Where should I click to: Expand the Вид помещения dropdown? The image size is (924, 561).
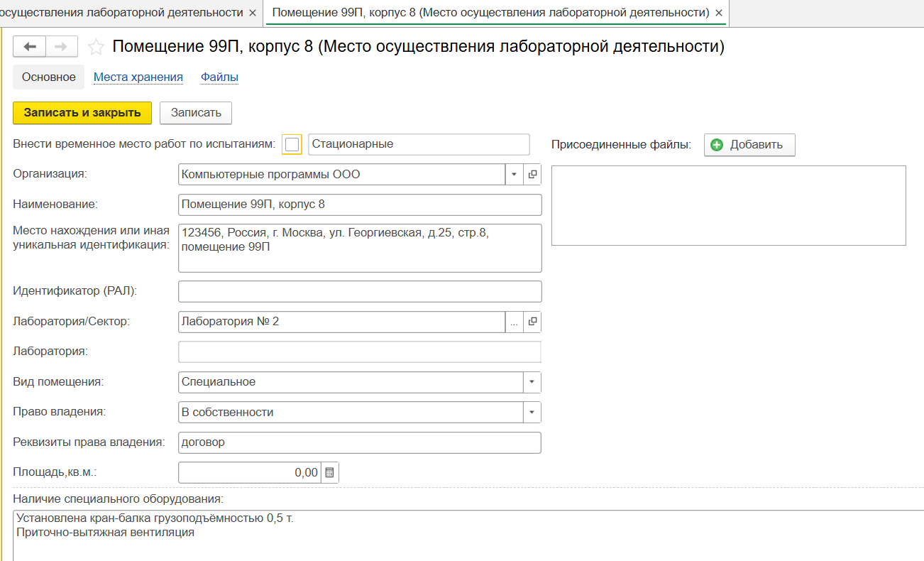532,382
